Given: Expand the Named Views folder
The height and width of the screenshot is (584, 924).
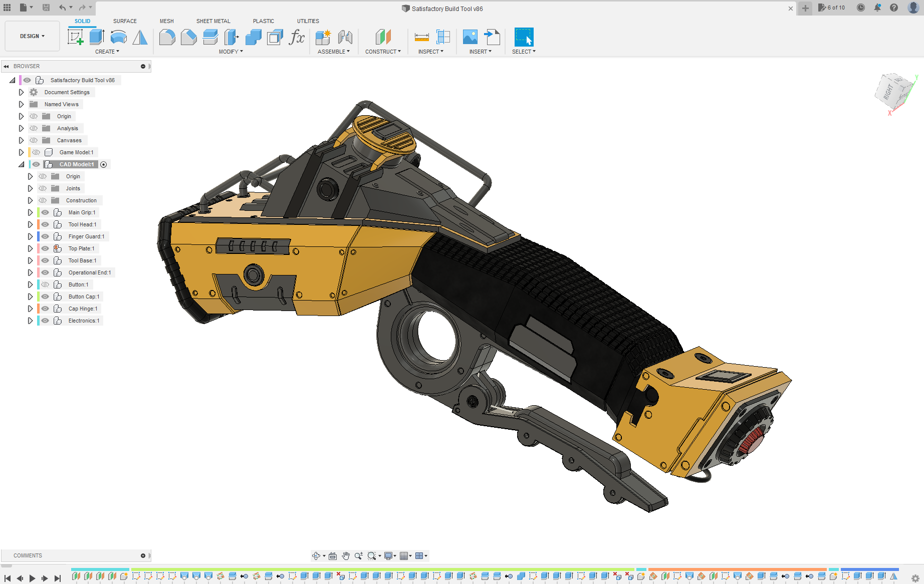Looking at the screenshot, I should [21, 104].
